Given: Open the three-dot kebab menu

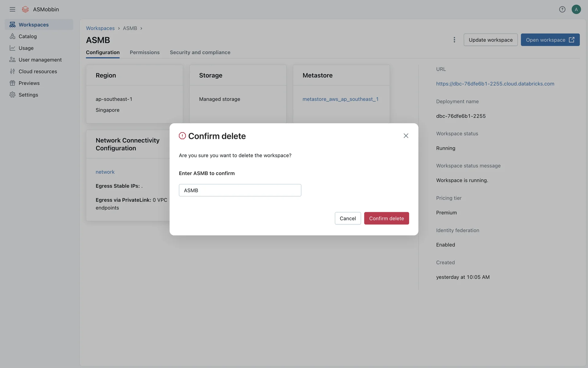Looking at the screenshot, I should 454,40.
